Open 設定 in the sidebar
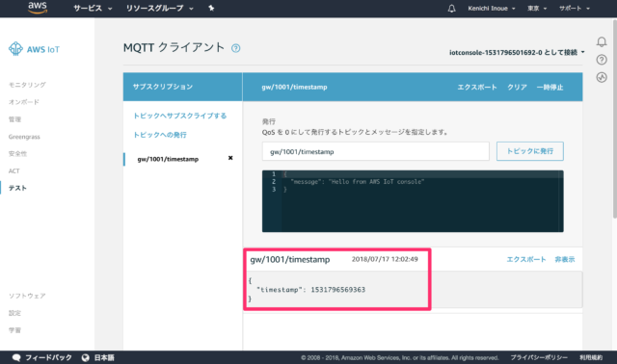The width and height of the screenshot is (617, 364). [15, 313]
